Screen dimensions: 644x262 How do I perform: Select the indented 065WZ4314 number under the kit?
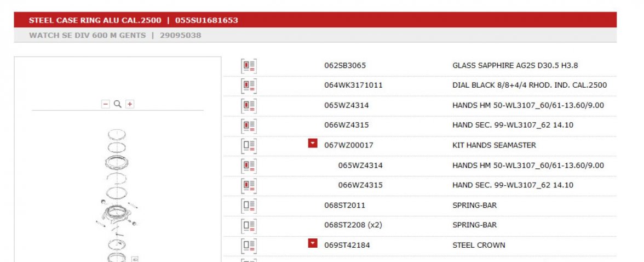tap(360, 166)
